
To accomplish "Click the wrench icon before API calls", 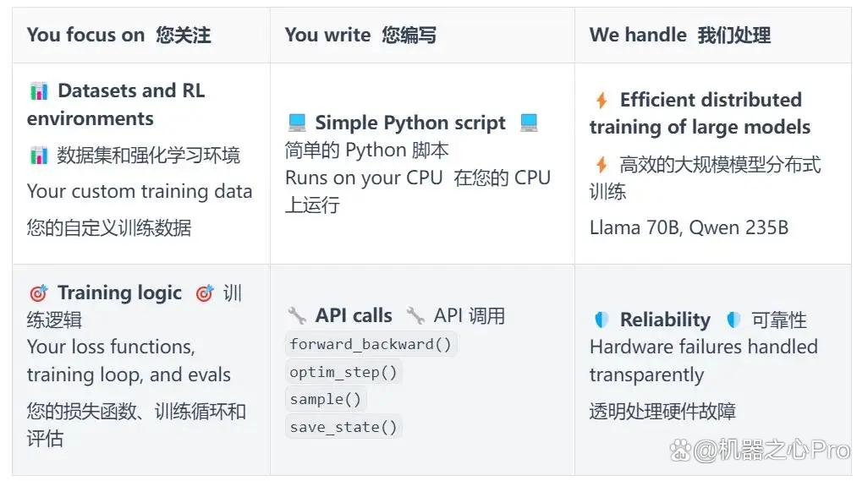I will [x=297, y=315].
